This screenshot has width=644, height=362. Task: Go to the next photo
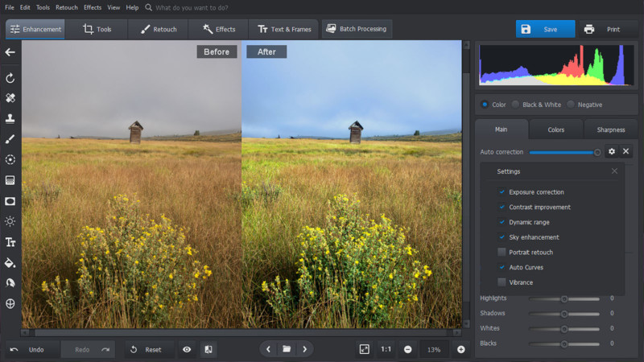305,349
